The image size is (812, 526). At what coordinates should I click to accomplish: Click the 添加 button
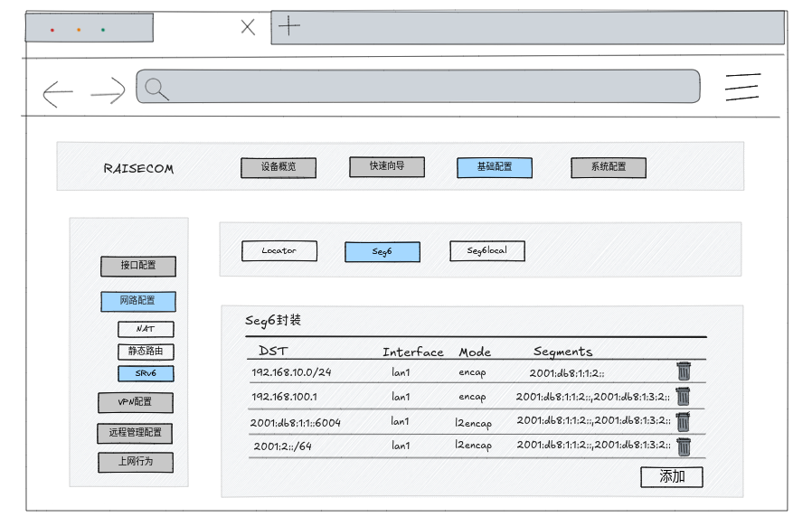tap(672, 477)
